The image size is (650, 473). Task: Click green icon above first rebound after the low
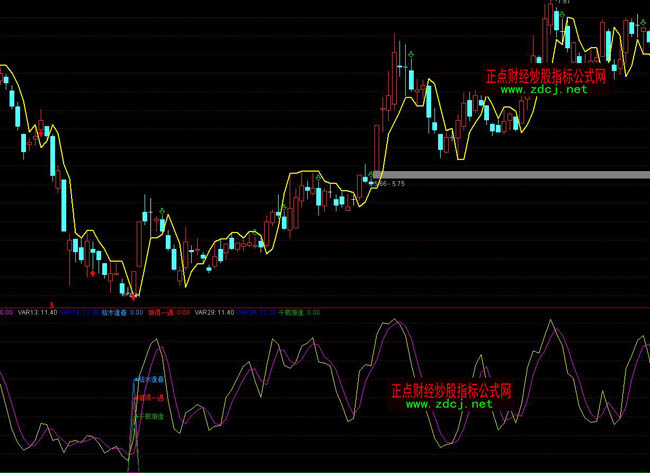(162, 208)
